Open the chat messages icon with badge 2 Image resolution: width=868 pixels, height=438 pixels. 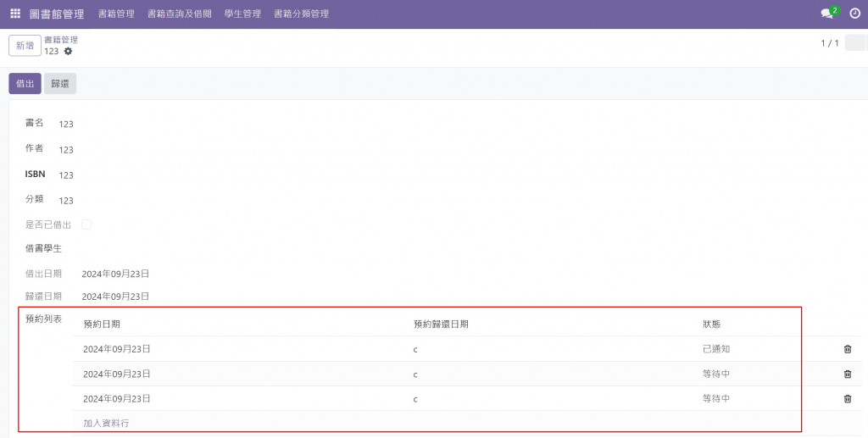(x=830, y=13)
